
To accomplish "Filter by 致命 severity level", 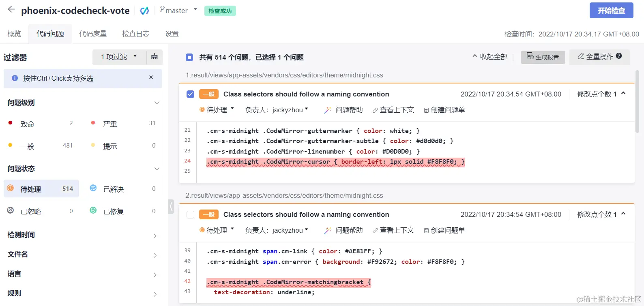I will click(41, 124).
